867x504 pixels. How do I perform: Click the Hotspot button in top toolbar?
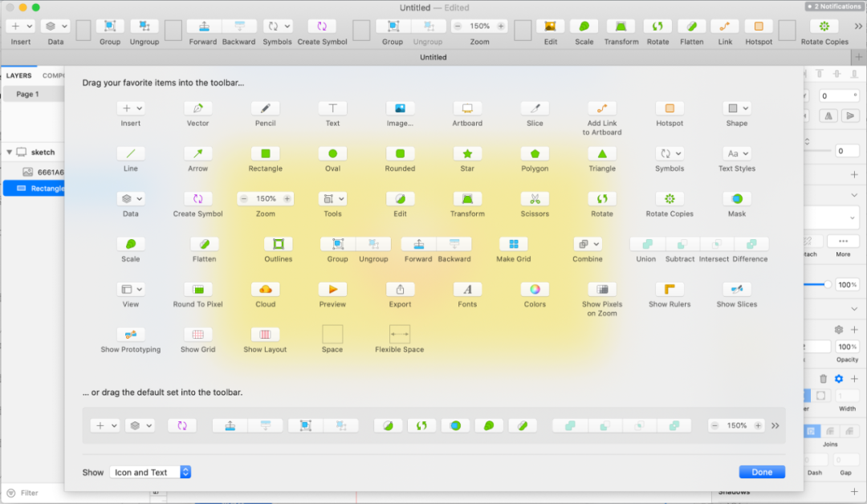(x=758, y=26)
